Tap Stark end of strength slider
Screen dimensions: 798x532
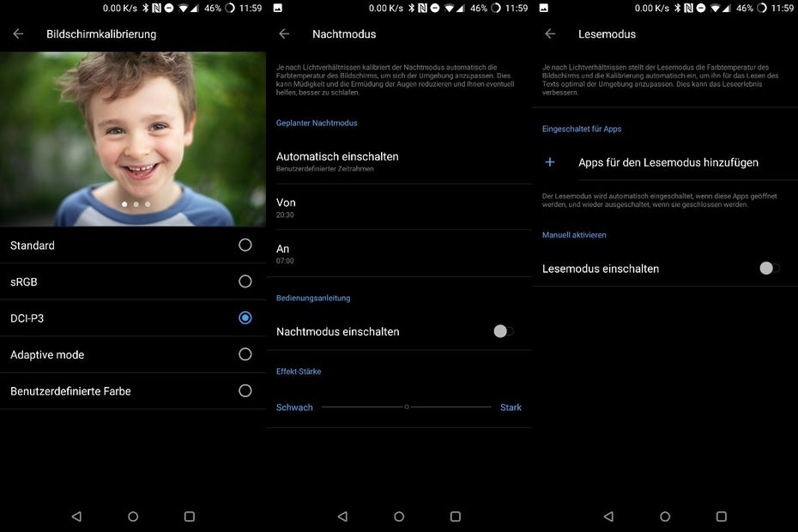click(511, 408)
